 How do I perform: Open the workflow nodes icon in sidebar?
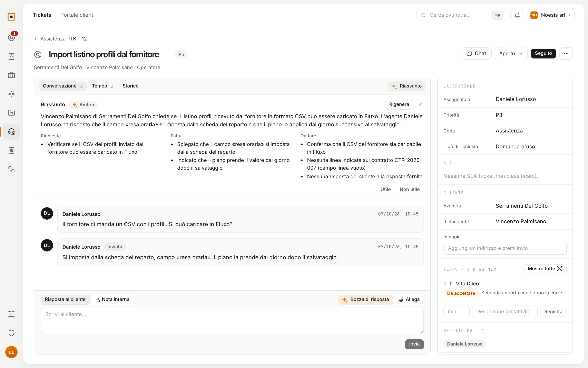pos(11,169)
